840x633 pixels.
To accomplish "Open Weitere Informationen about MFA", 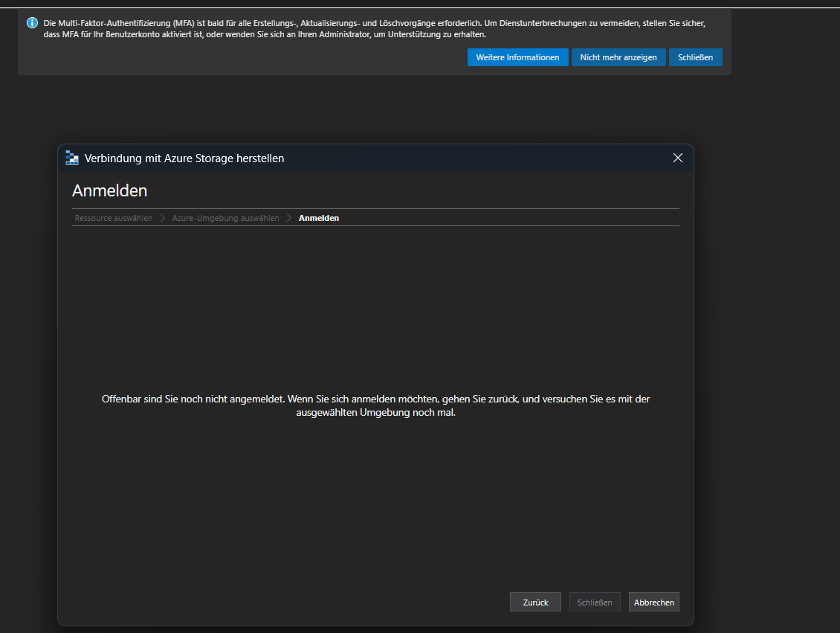I will [x=517, y=57].
